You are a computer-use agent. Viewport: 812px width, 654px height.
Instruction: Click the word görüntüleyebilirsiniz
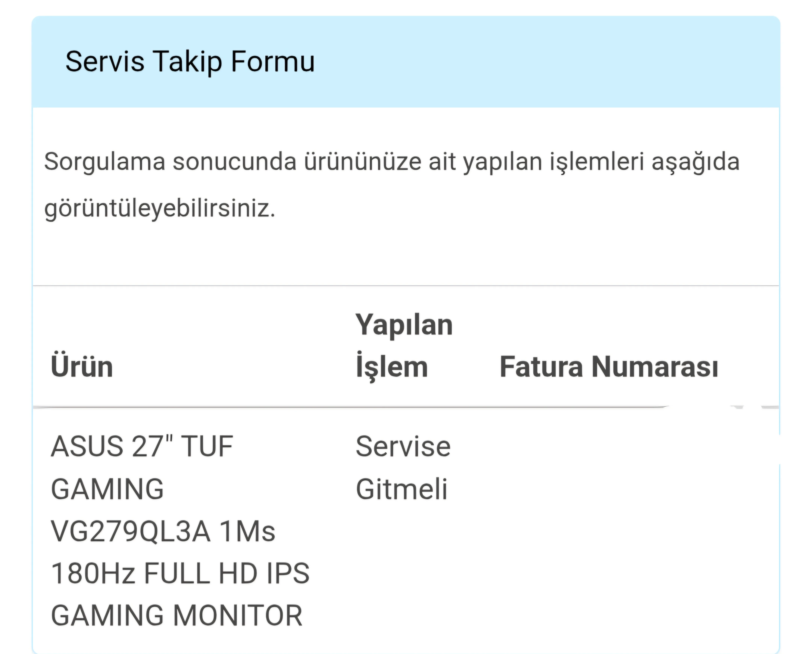[160, 209]
